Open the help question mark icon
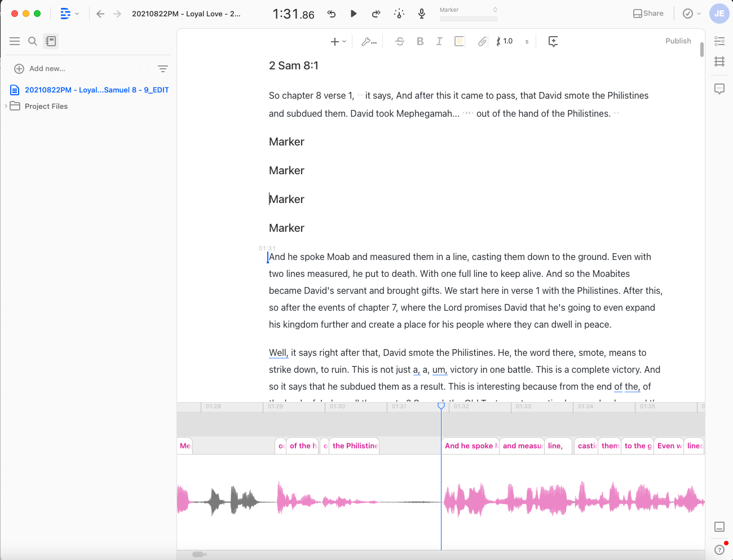733x560 pixels. (719, 550)
